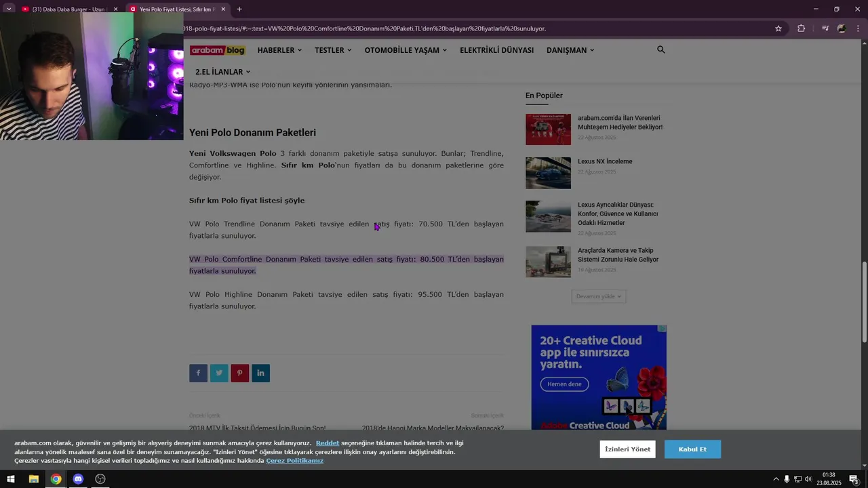Open the Çerez Politikamız link
Viewport: 868px width, 488px height.
coord(294,461)
